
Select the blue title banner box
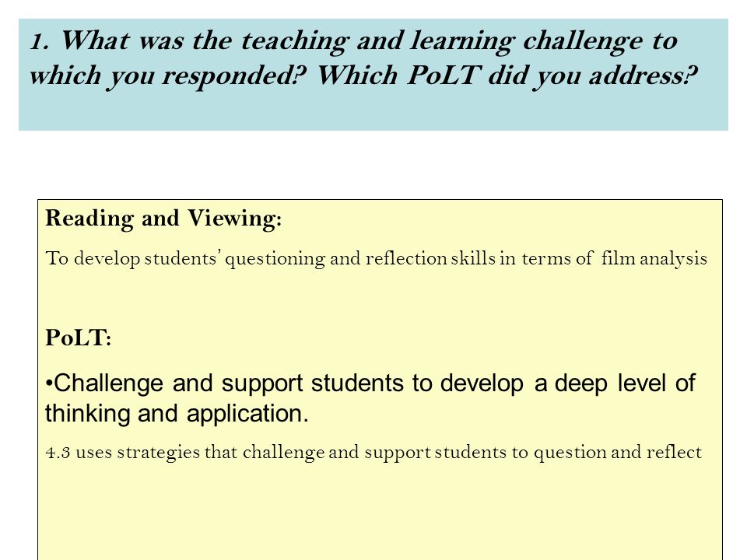373,75
